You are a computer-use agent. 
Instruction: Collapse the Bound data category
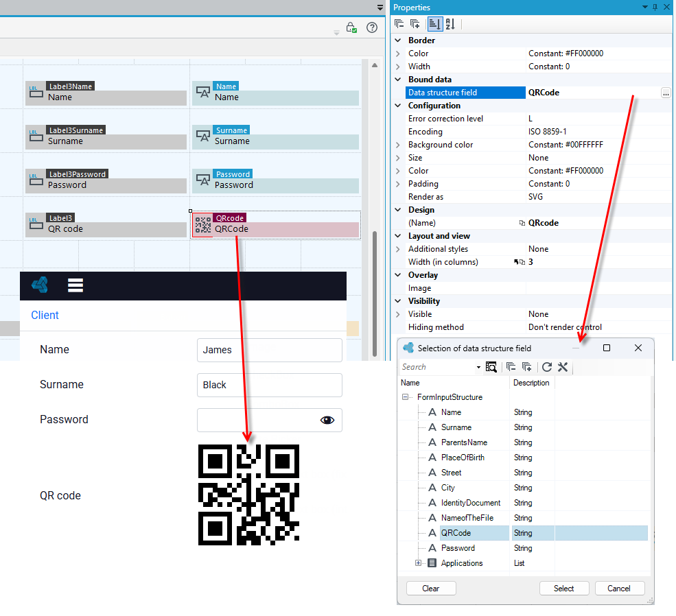pos(398,80)
